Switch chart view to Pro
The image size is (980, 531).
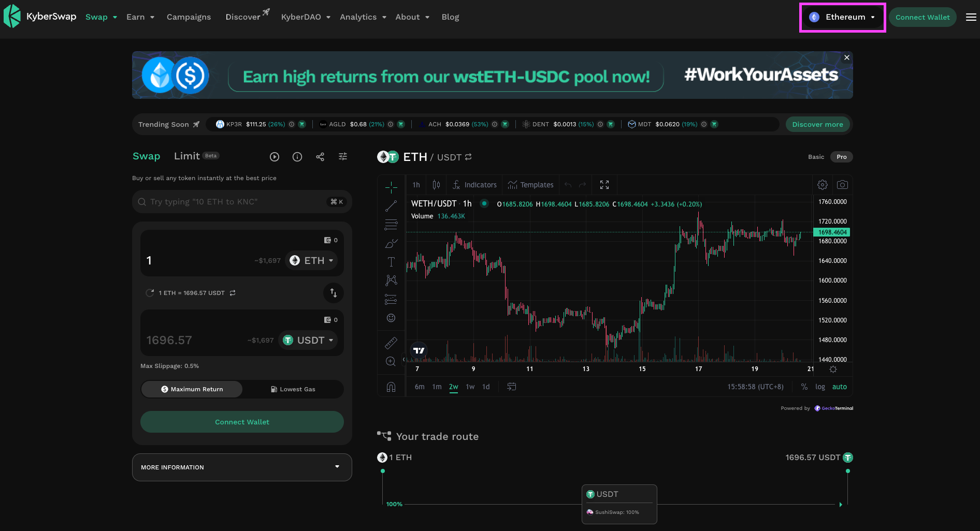pyautogui.click(x=842, y=157)
